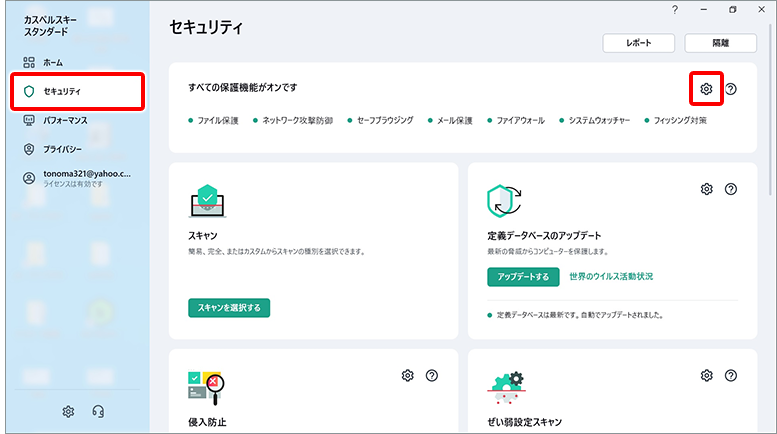Screen dimensions: 777x434
Task: Click the vulnerability scan gears icon
Action: (506, 388)
